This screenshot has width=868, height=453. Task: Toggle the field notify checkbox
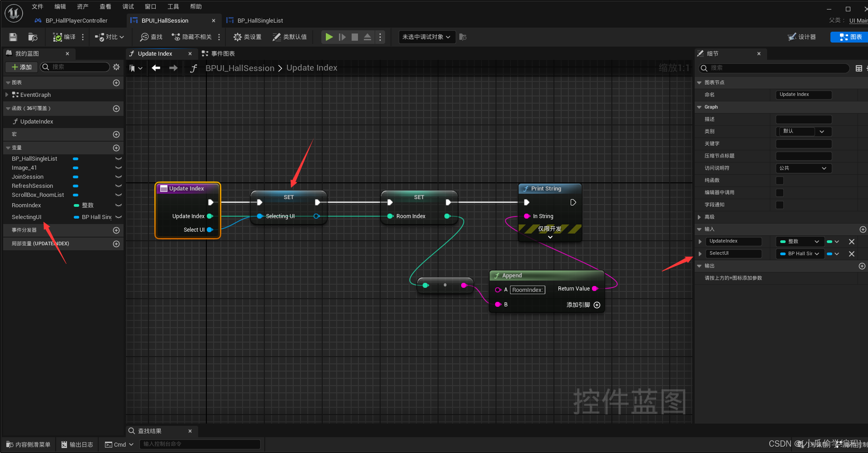coord(780,205)
